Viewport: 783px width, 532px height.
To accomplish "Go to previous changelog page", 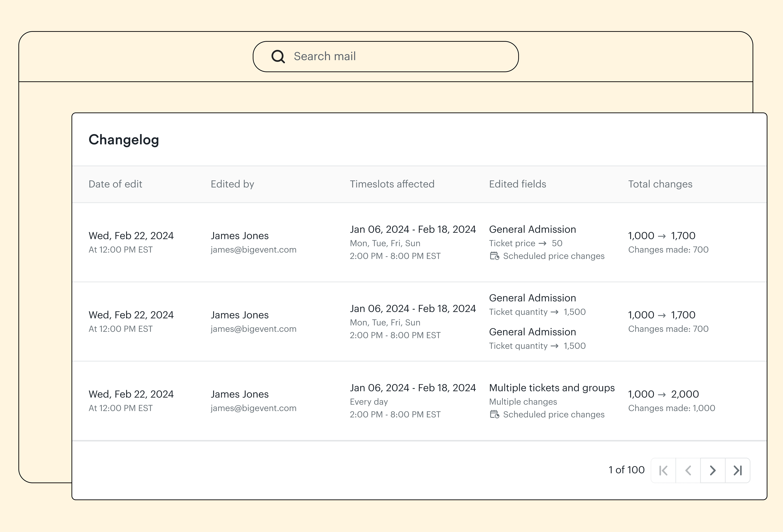I will 688,470.
